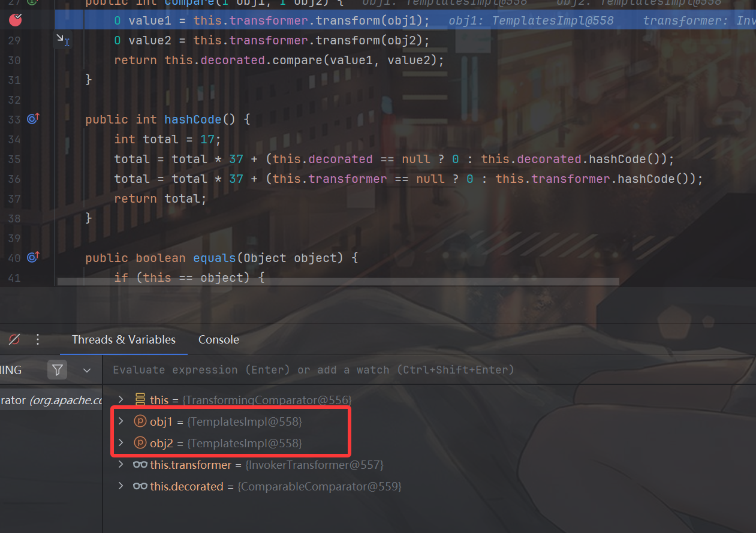The width and height of the screenshot is (756, 533).
Task: Expand the this.transformer watch node
Action: (121, 465)
